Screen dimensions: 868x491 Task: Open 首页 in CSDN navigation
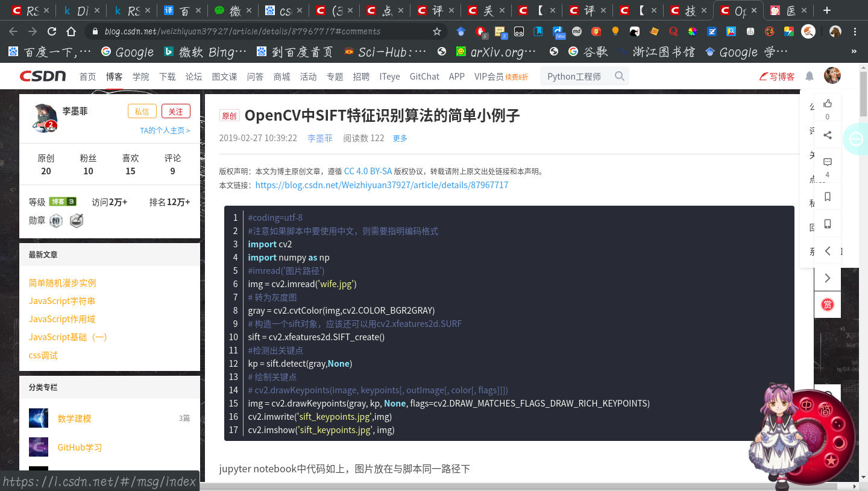87,76
